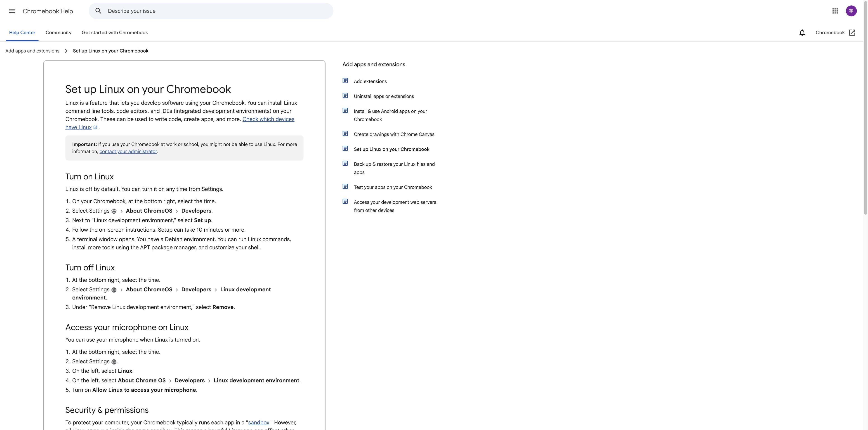Open Uninstall apps or extensions article
868x430 pixels.
click(384, 96)
